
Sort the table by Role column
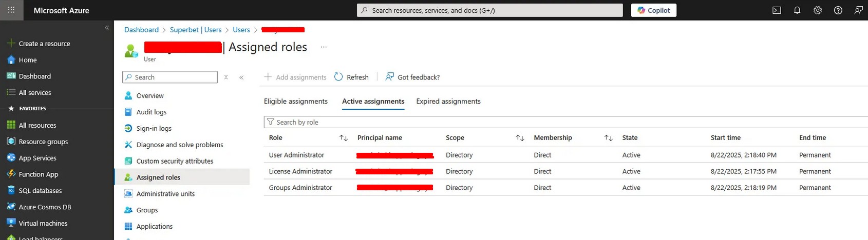[x=344, y=138]
